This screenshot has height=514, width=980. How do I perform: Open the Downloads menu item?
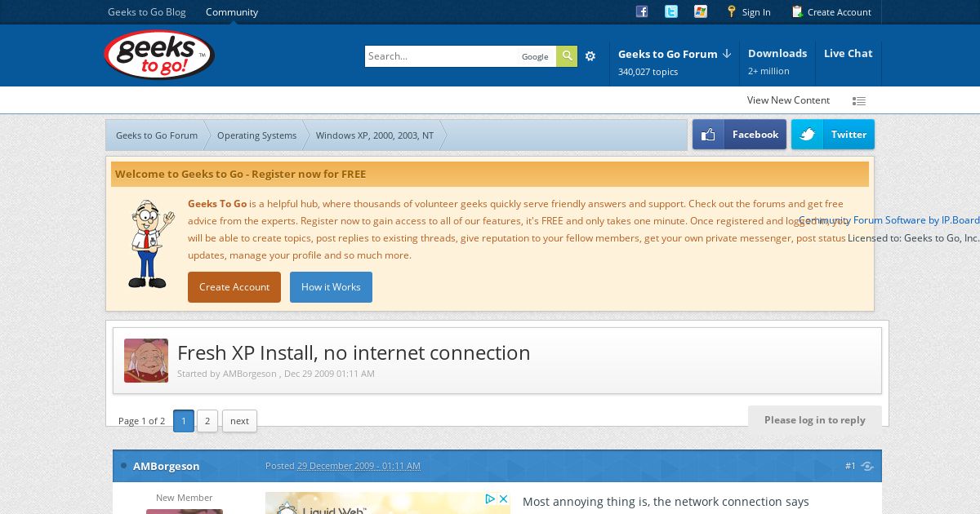tap(777, 53)
